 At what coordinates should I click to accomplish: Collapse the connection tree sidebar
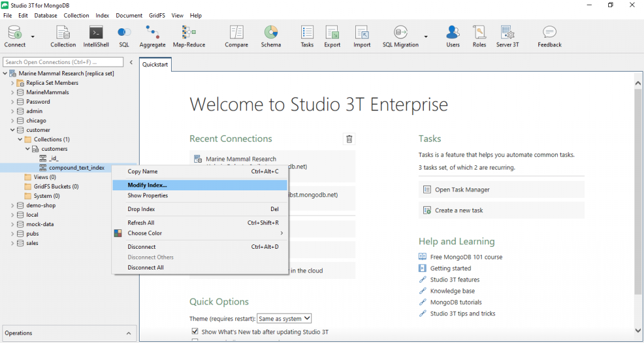click(131, 62)
